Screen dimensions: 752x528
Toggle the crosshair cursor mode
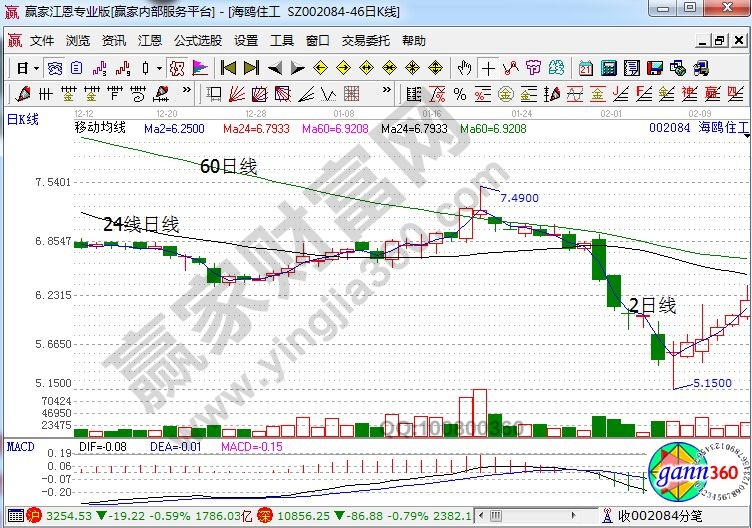[488, 69]
